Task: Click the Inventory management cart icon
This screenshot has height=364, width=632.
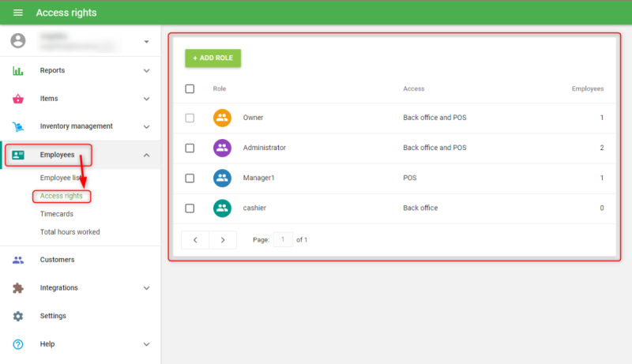Action: pos(18,126)
